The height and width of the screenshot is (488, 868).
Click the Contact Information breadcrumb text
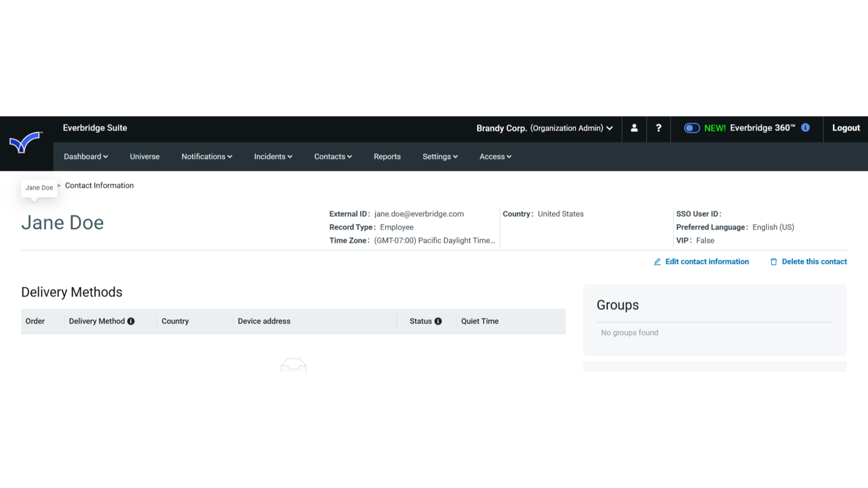tap(99, 186)
